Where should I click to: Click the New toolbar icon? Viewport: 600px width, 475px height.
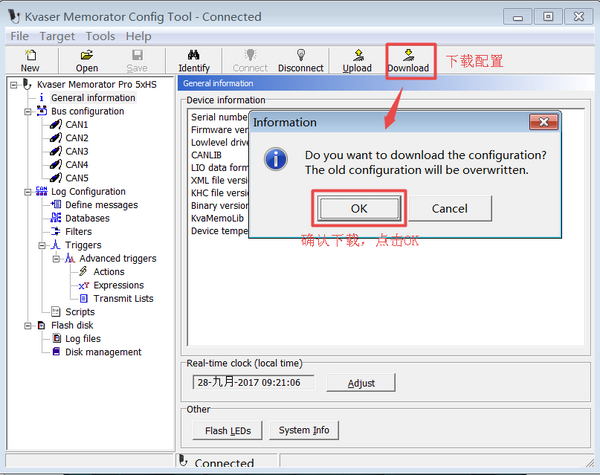[x=30, y=55]
